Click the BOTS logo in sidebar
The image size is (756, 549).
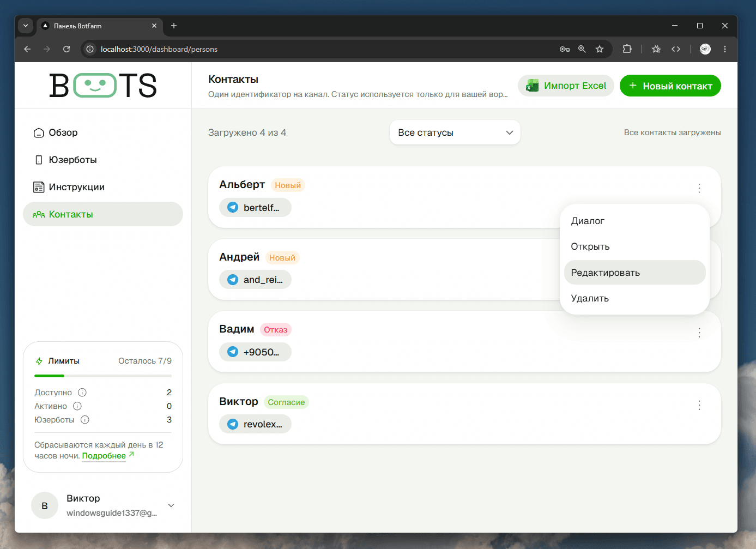(103, 86)
